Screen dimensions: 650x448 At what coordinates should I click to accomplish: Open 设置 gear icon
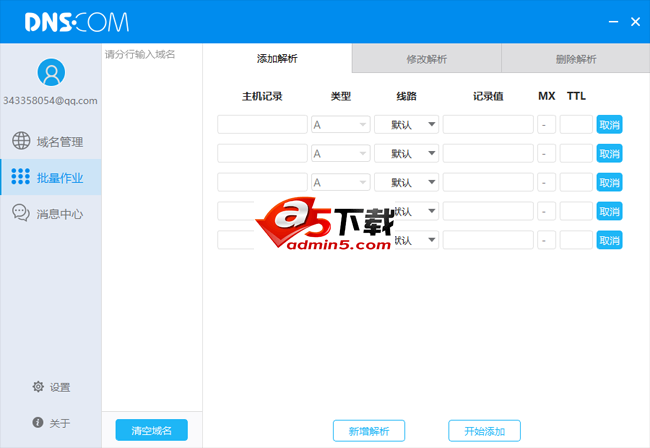pos(38,386)
